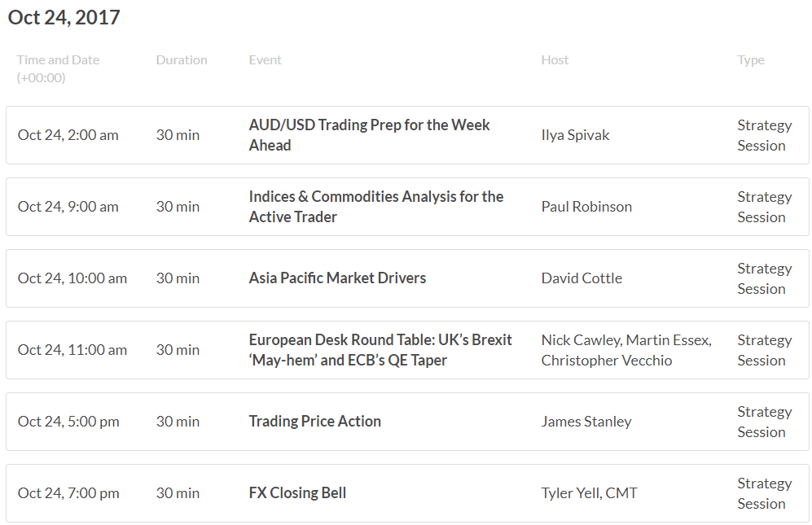Click the Oct 24, 2017 date heading
This screenshot has width=812, height=525.
64,18
